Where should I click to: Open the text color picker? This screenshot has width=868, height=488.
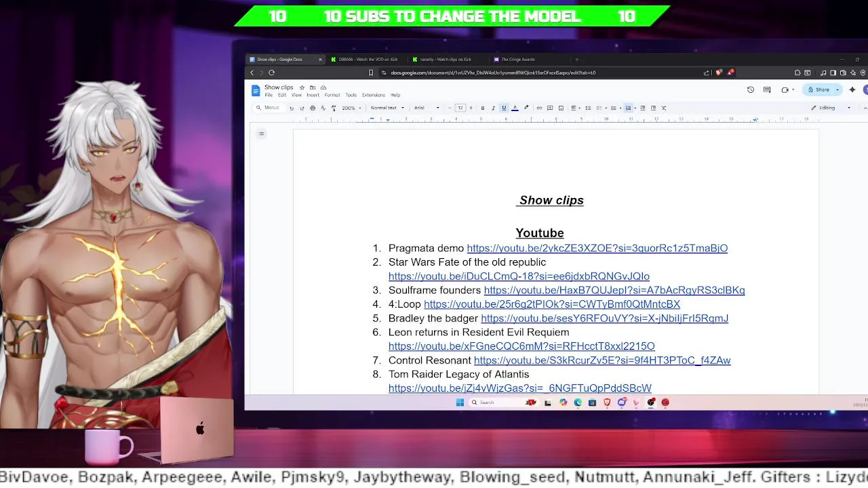click(515, 108)
